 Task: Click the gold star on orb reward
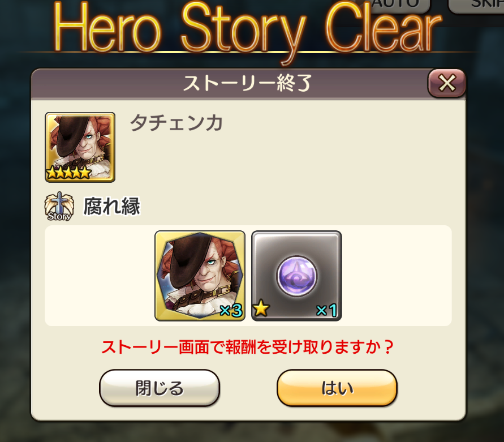coord(261,308)
